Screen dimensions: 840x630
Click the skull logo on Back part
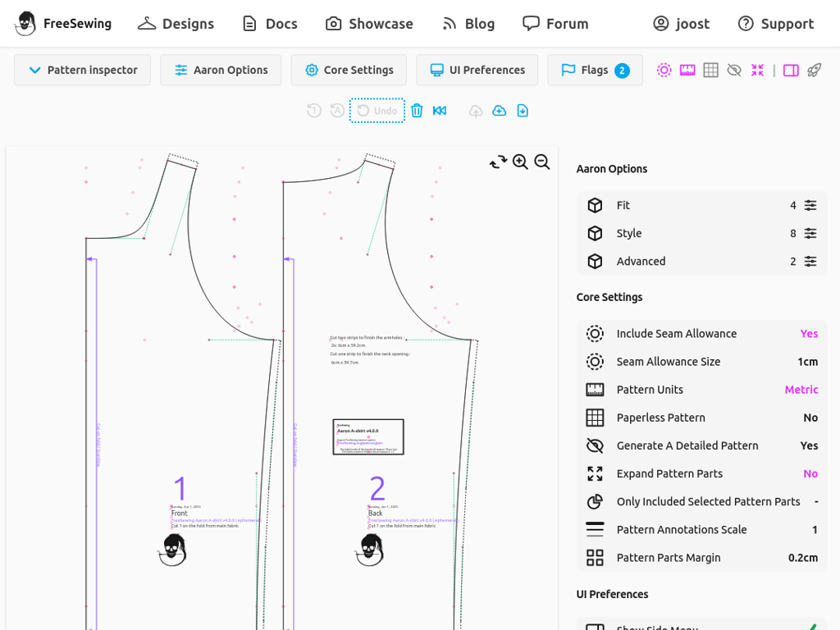370,550
